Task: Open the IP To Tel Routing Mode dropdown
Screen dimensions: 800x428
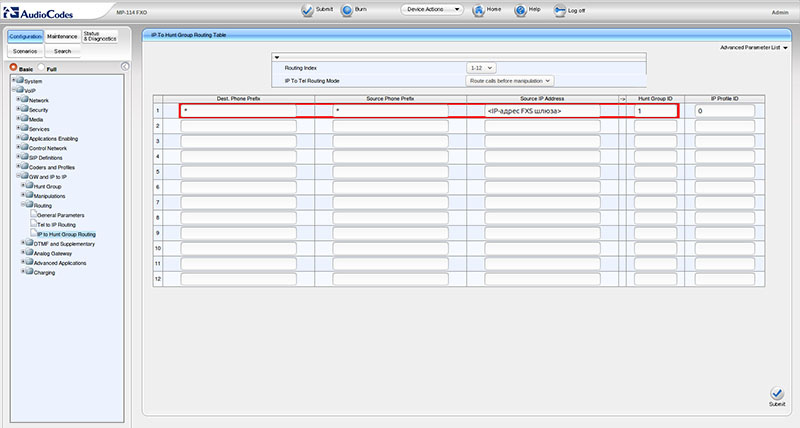Action: tap(510, 81)
